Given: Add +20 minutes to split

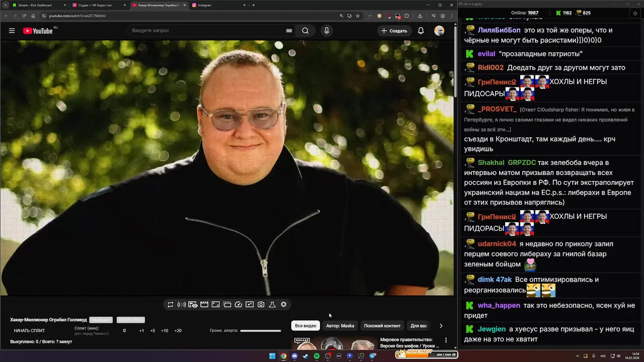Looking at the screenshot, I should tap(178, 331).
